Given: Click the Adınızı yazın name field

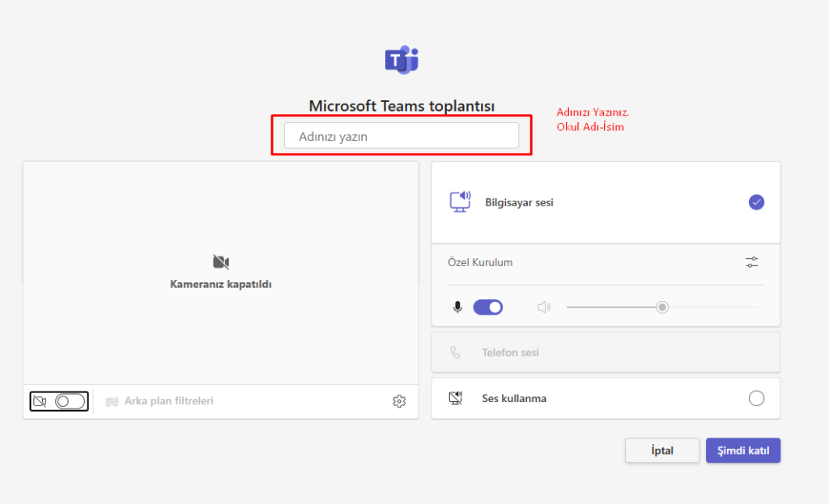Looking at the screenshot, I should (402, 136).
